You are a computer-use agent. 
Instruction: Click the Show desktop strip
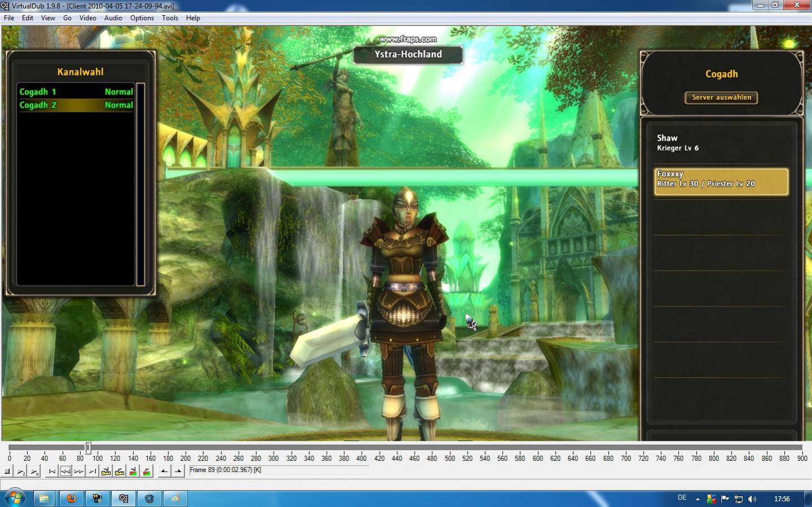[x=808, y=499]
